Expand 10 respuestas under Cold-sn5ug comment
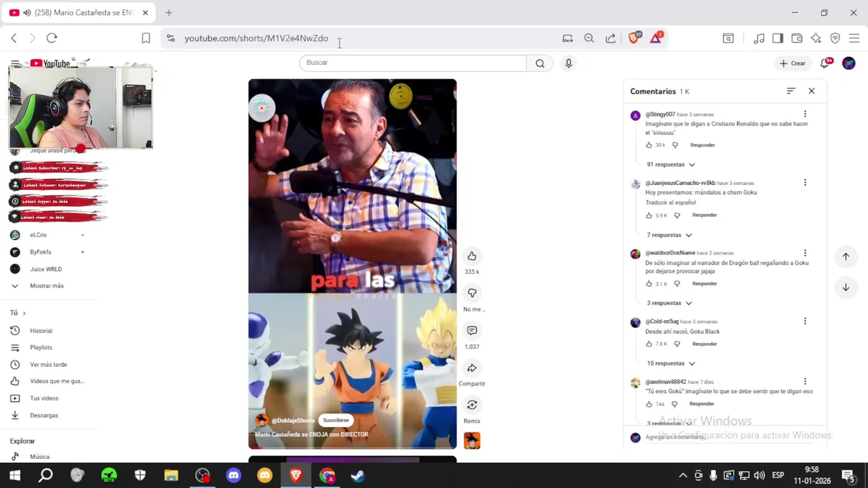This screenshot has height=488, width=868. (x=671, y=363)
